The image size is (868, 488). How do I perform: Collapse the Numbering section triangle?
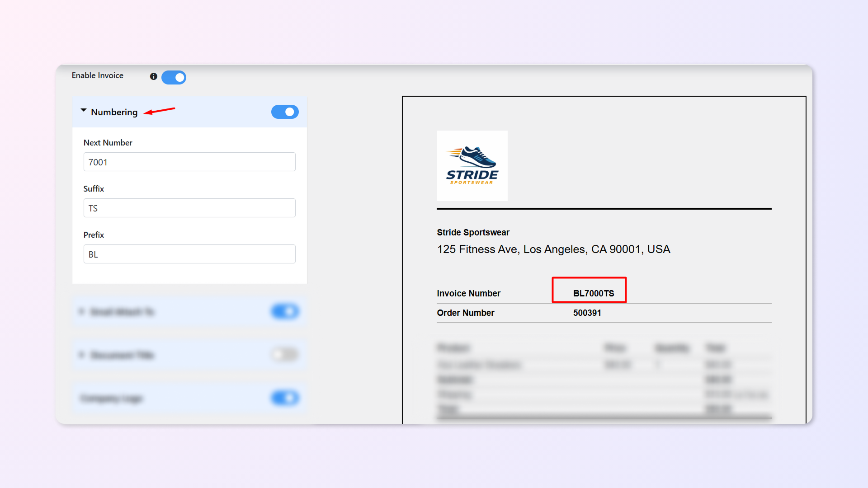click(84, 111)
